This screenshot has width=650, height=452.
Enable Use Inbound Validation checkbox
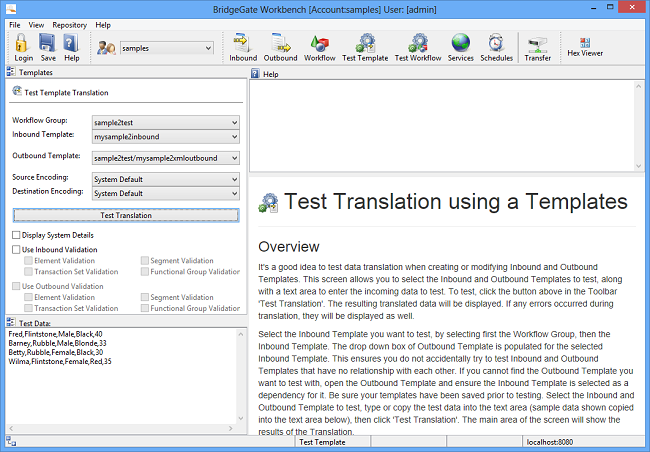pos(16,250)
